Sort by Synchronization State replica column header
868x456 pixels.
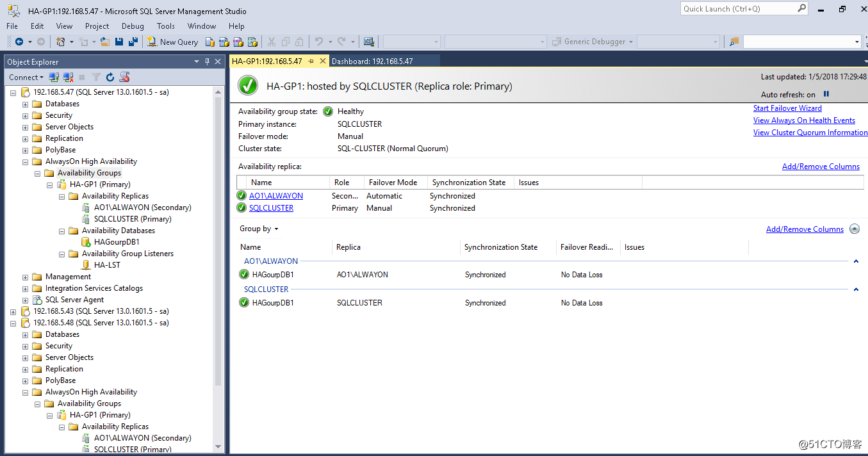click(x=469, y=183)
